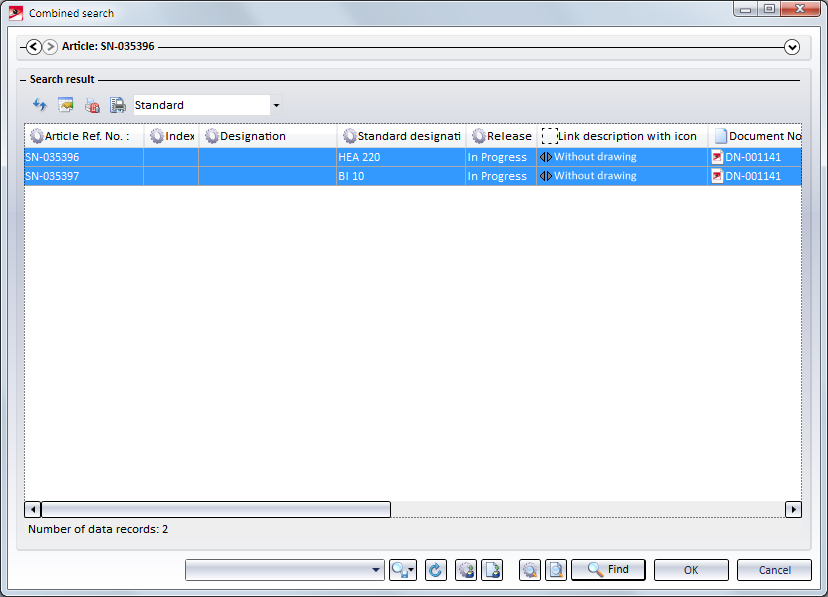Collapse the Search result section
Image resolution: width=828 pixels, height=597 pixels.
[23, 80]
